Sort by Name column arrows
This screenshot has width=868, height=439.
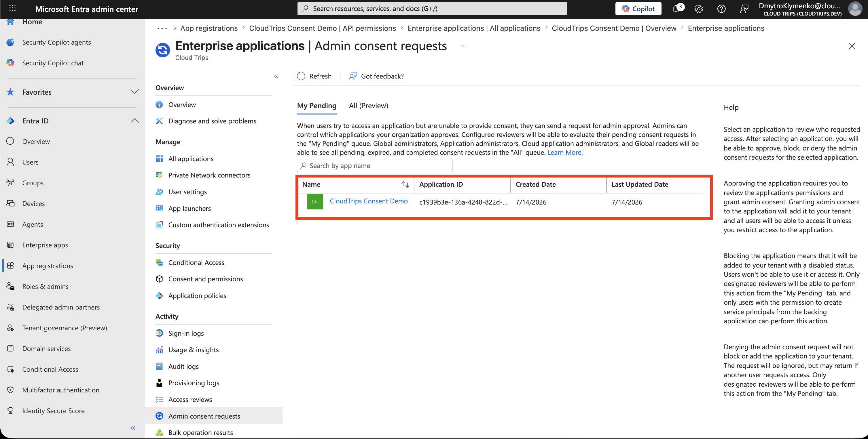(x=405, y=184)
